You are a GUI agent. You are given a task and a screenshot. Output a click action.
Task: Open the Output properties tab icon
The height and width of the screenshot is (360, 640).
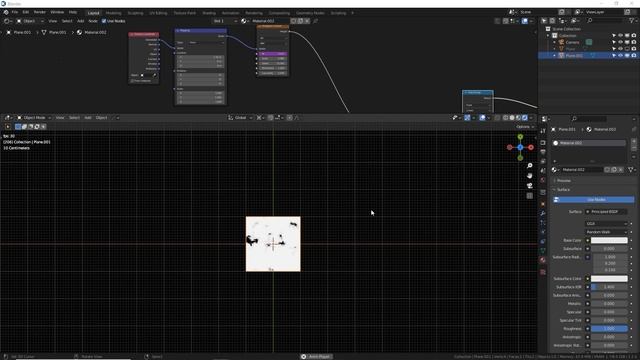543,152
